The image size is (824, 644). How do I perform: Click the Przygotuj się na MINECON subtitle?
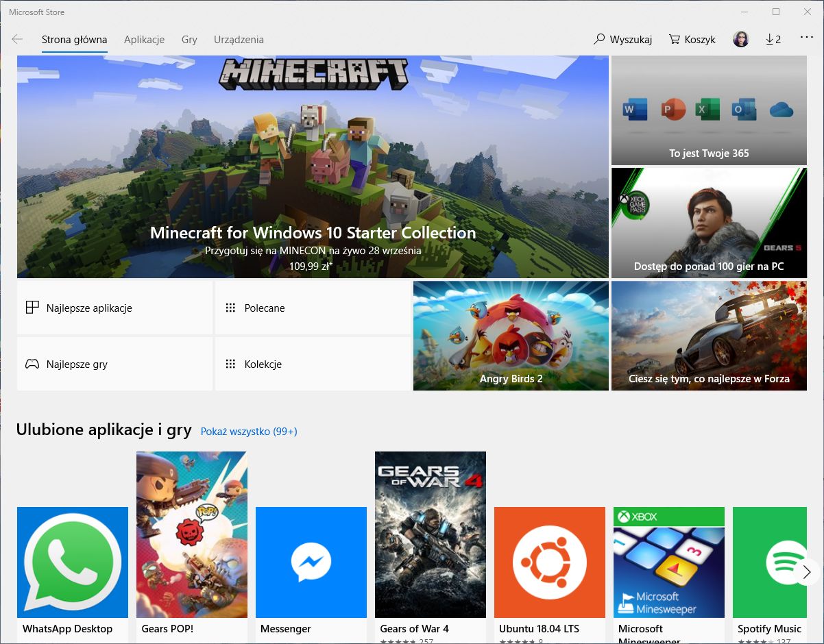tap(313, 251)
